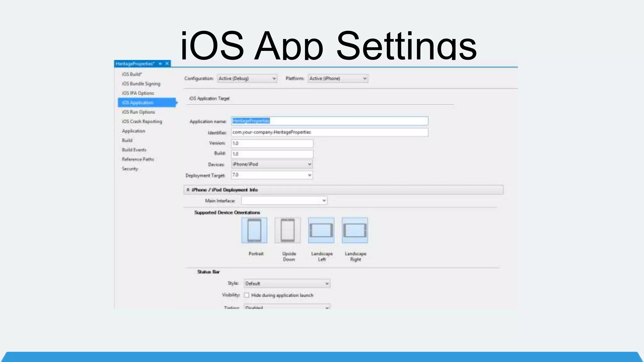This screenshot has width=644, height=362.
Task: Toggle the Upside Down orientation icon
Action: pos(287,230)
